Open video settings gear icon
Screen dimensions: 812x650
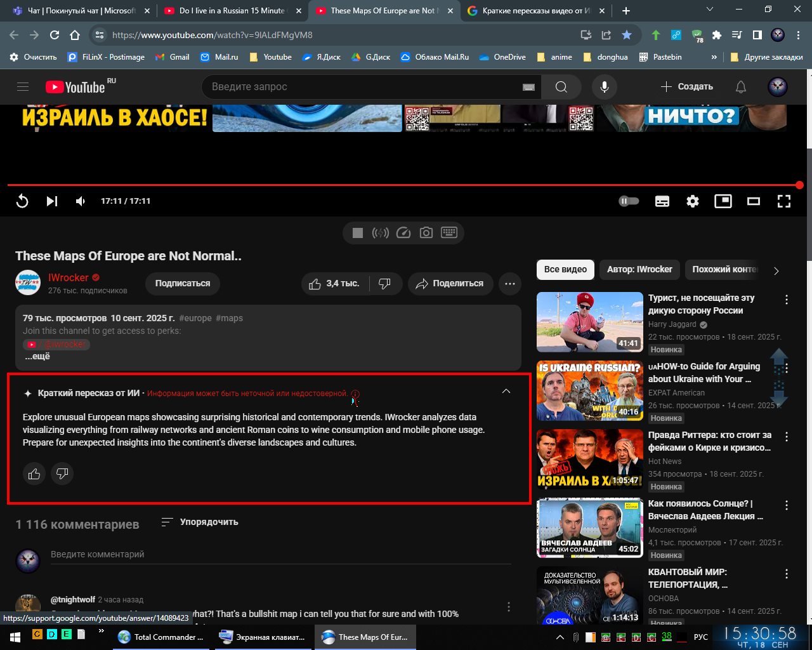click(693, 201)
